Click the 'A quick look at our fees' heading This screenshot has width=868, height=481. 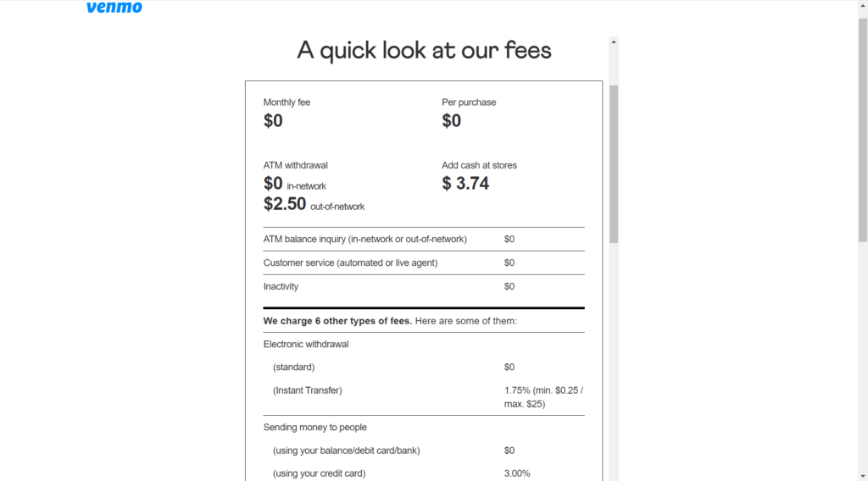tap(424, 50)
